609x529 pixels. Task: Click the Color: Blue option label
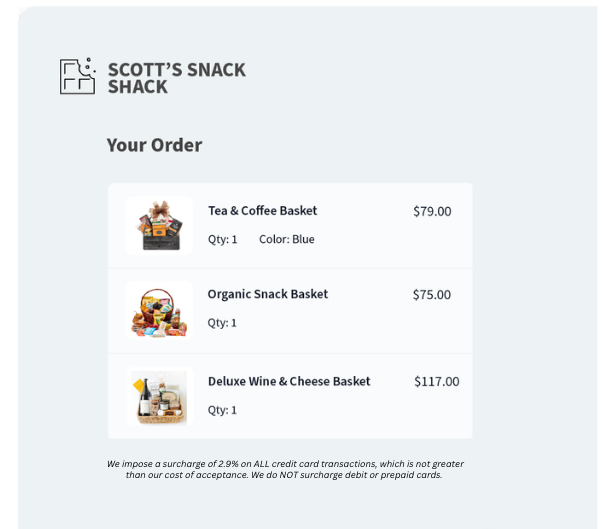(287, 240)
